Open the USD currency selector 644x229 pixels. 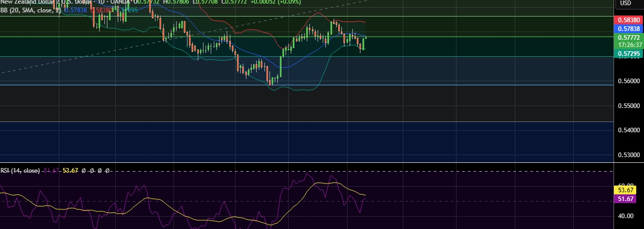pos(625,3)
